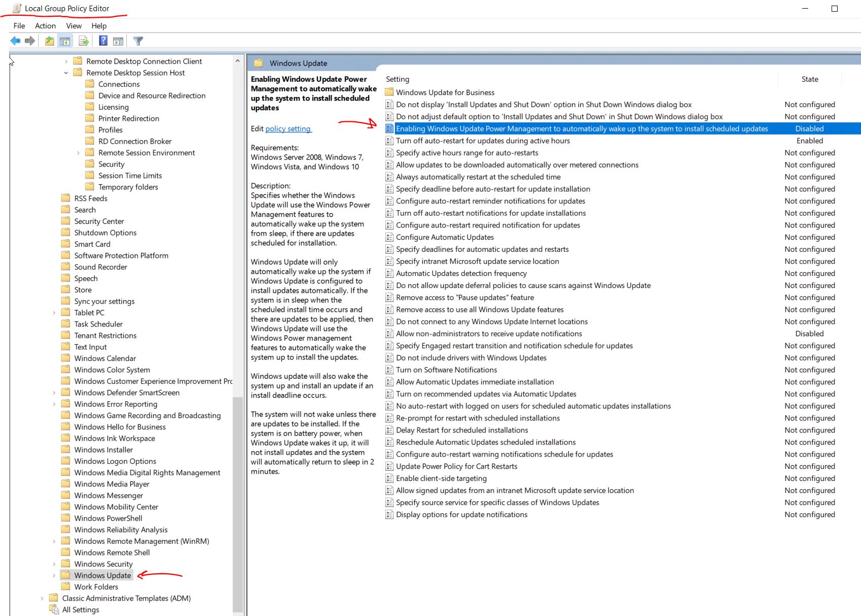Click the Up One Level folder icon
The height and width of the screenshot is (616, 861).
tap(49, 41)
